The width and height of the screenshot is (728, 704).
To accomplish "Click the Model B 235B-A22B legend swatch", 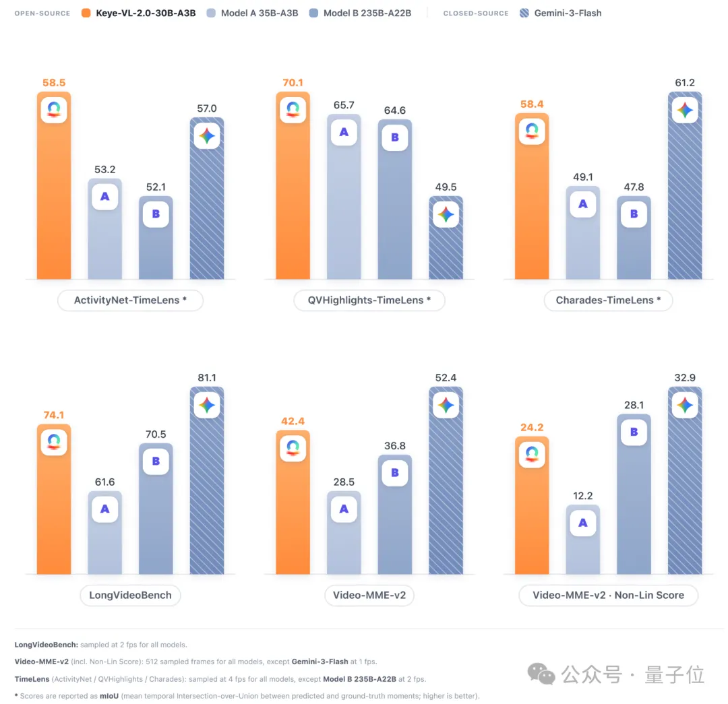I will (x=313, y=13).
